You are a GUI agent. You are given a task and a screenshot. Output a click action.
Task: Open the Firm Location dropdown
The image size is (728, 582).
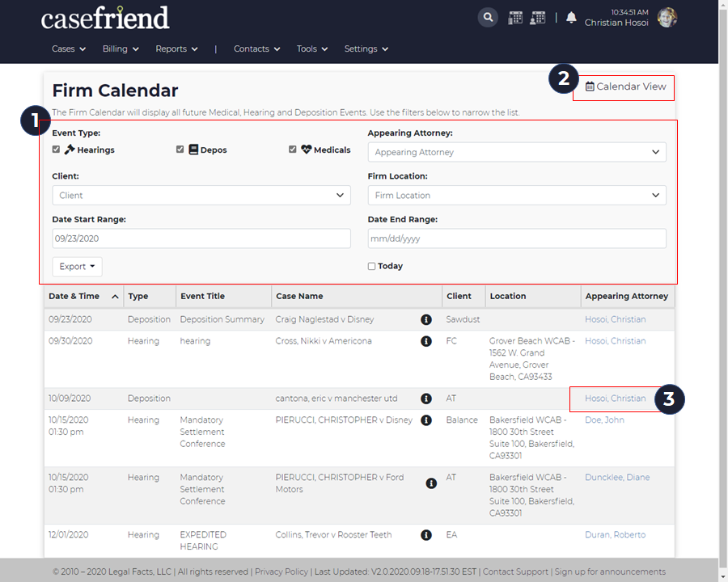pos(517,196)
